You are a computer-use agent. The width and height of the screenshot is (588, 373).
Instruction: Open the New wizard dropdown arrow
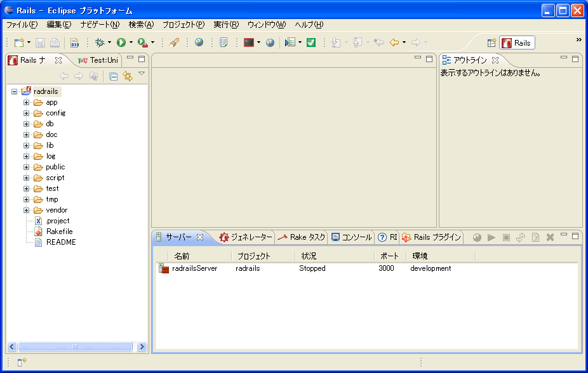(29, 43)
